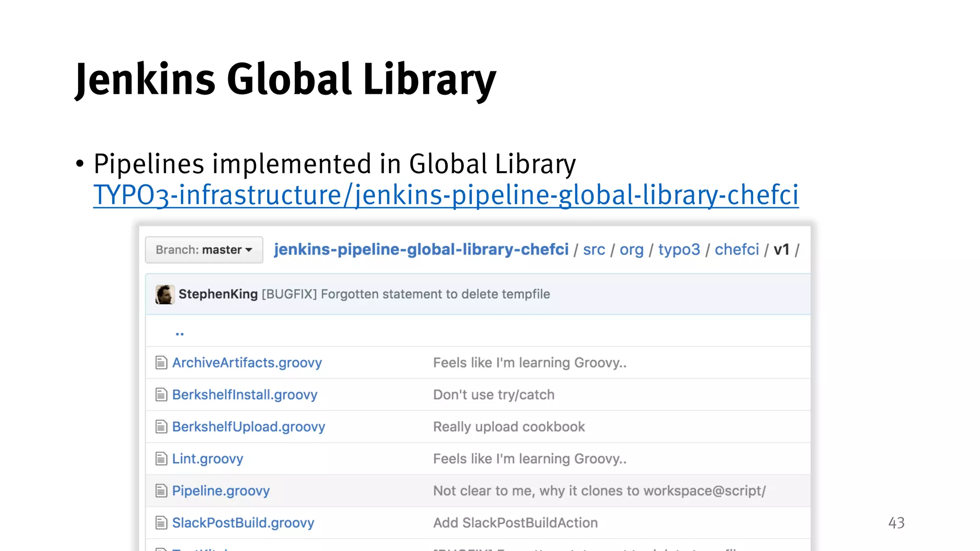
Task: Open TYPO3-infrastructure/jenkins-pipeline-global-library-chefci link
Action: coord(446,195)
